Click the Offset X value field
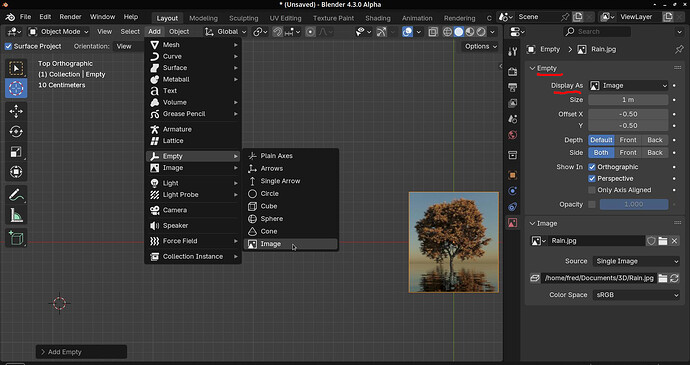 628,114
